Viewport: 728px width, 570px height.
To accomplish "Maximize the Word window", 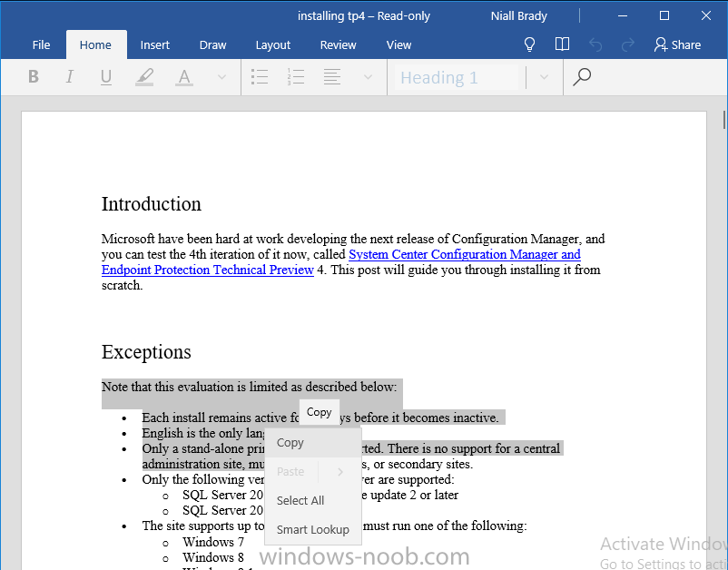I will coord(664,15).
